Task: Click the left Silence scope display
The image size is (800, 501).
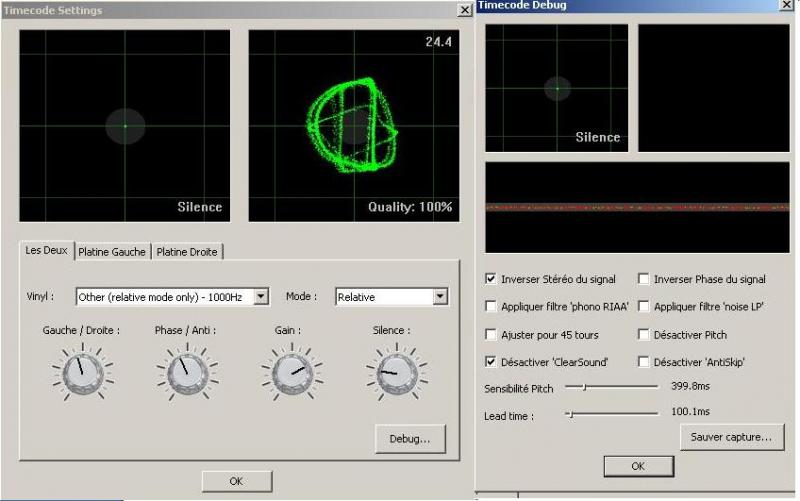Action: (125, 125)
